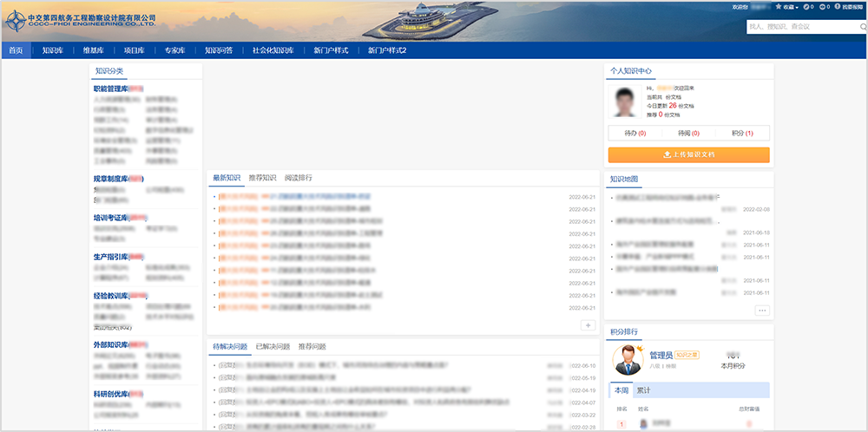
Task: Open the 新门户样式2 navigation item
Action: pos(387,50)
